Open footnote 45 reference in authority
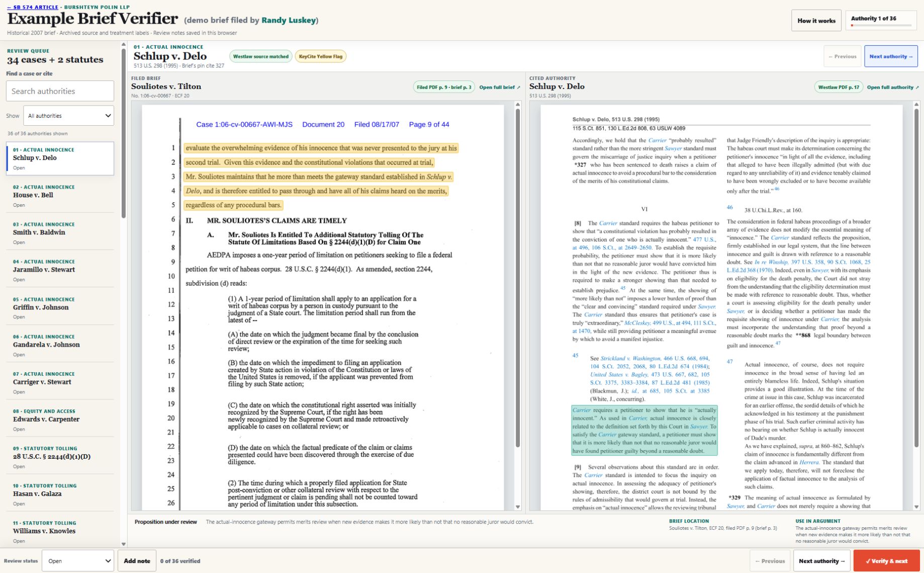 tap(623, 288)
